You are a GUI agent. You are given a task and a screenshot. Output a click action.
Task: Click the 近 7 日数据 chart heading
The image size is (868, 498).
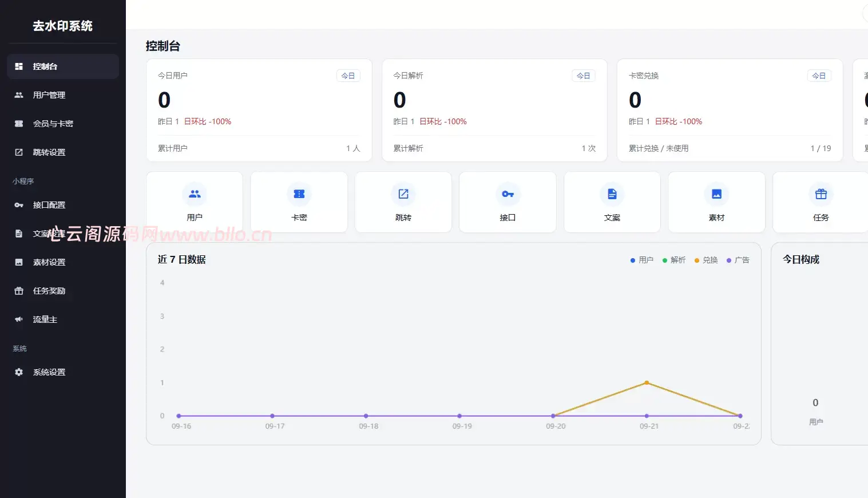(182, 260)
